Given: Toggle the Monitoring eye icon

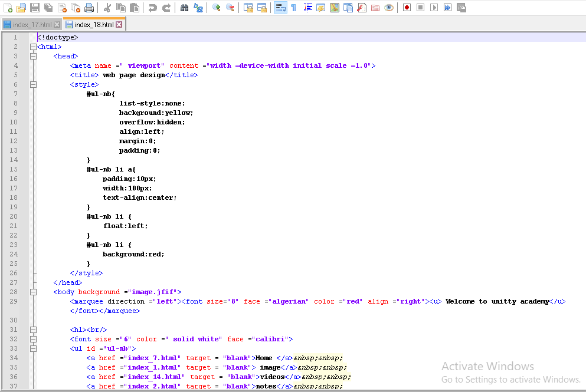Looking at the screenshot, I should click(x=389, y=8).
